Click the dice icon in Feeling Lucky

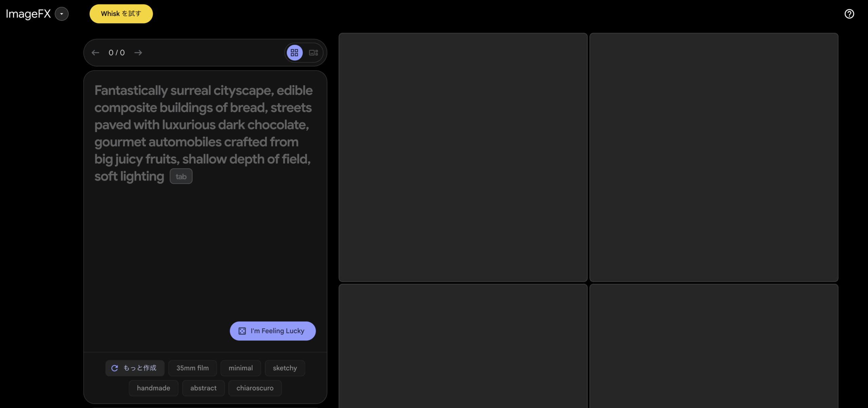[242, 331]
